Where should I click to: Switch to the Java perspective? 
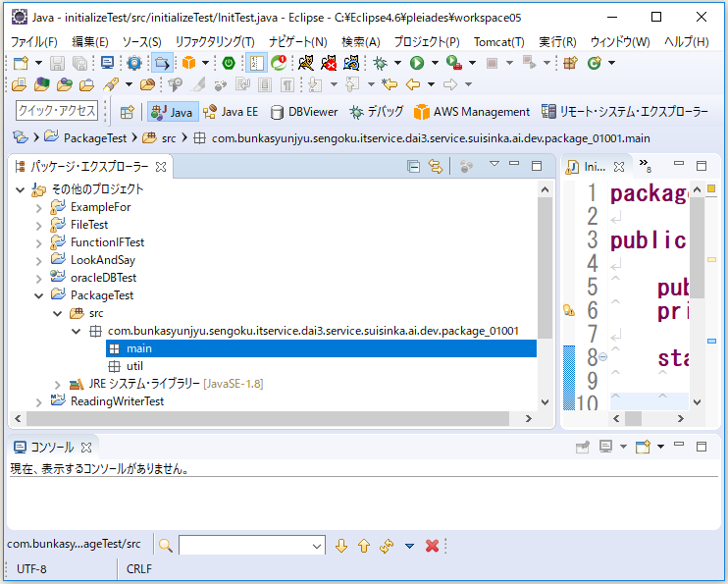click(x=173, y=112)
